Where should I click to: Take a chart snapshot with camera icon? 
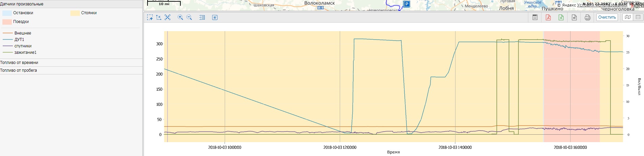coord(215,17)
